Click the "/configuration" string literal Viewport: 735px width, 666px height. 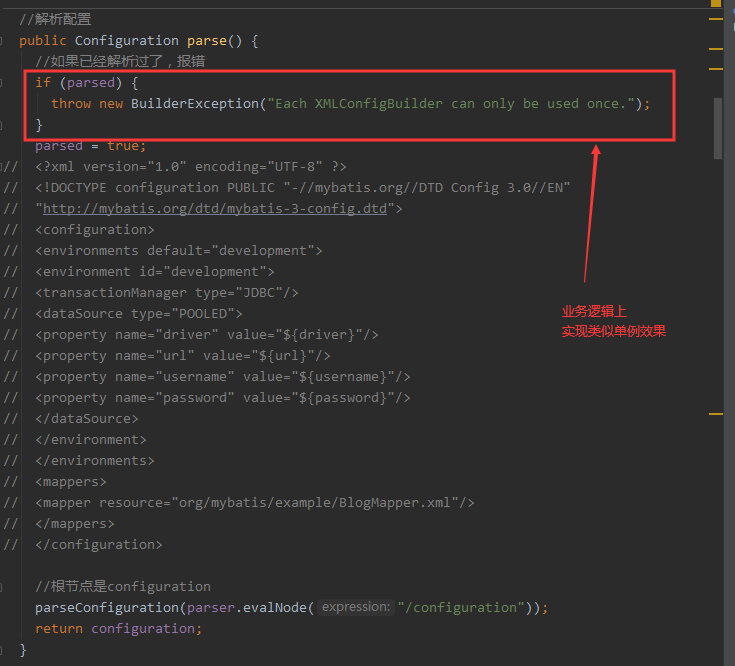tap(461, 608)
